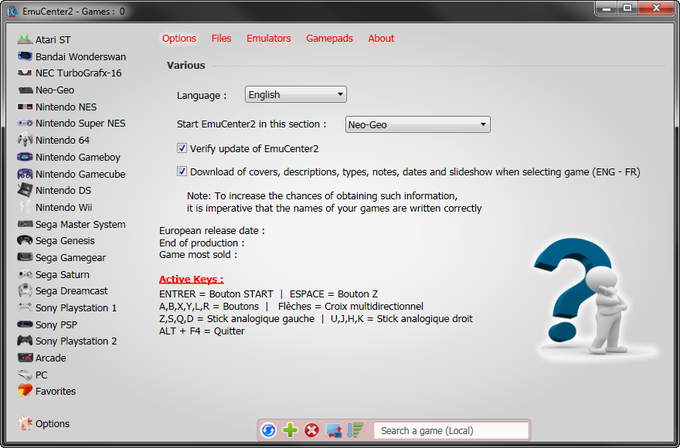Screen dimensions: 680x448
Task: Open the About tab
Action: (x=381, y=38)
